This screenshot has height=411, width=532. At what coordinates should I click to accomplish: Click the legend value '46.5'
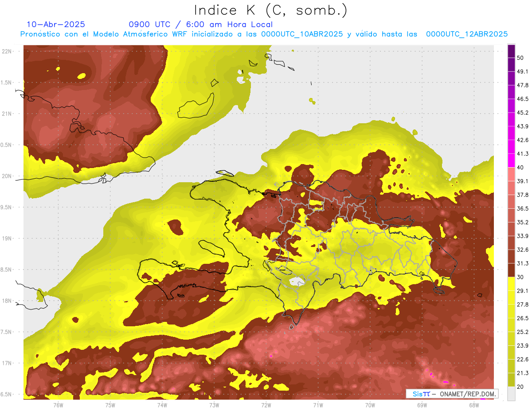click(523, 99)
